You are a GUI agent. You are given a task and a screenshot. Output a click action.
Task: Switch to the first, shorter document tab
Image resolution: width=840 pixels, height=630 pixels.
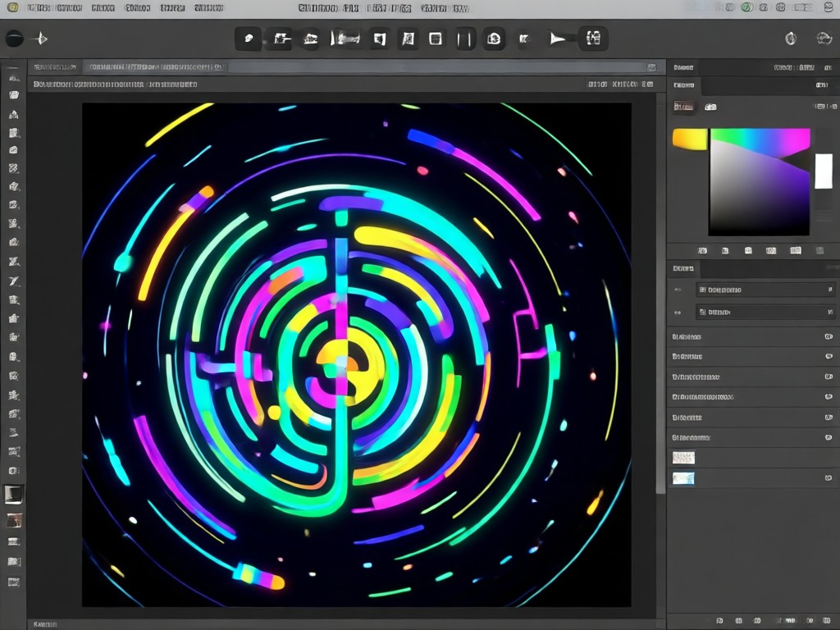[55, 67]
